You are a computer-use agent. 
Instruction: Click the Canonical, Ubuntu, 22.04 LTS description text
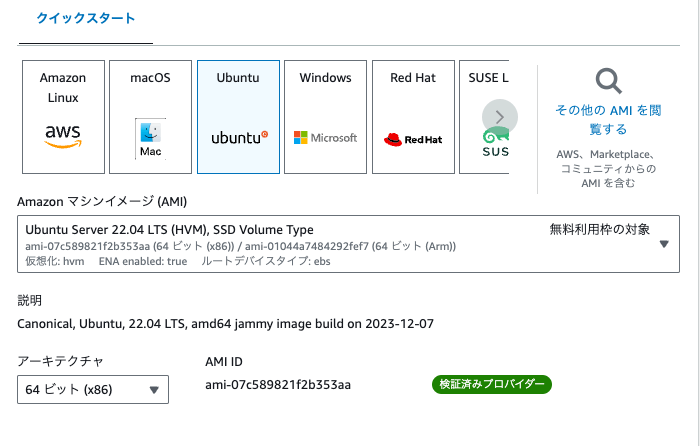(225, 324)
